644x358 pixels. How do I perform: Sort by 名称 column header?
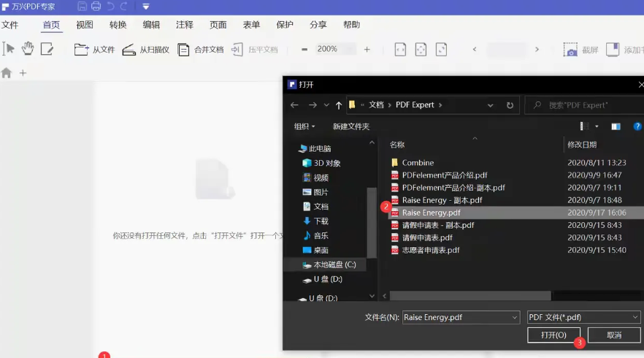(x=397, y=145)
